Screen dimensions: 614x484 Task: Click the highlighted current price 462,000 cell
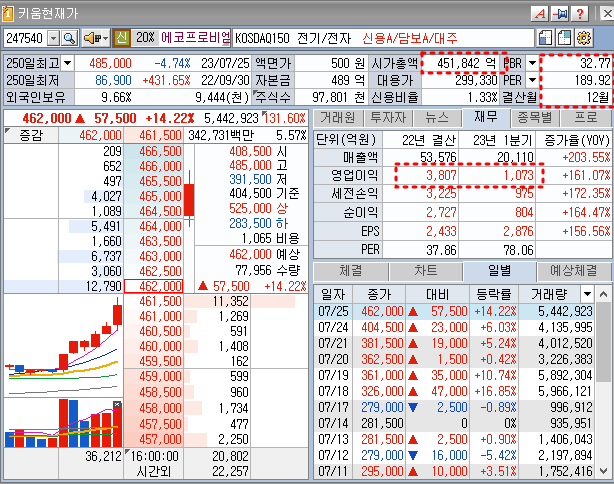[154, 286]
